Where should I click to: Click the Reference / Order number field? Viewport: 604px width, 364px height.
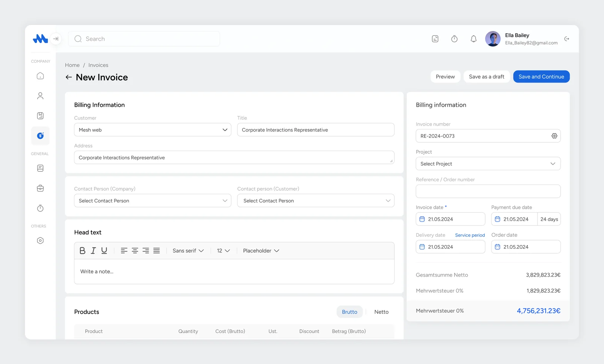488,191
